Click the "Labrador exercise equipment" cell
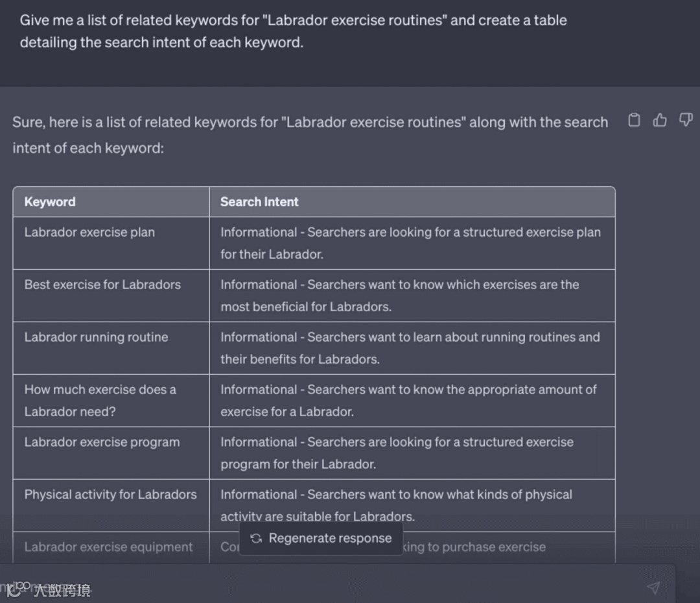 tap(108, 547)
